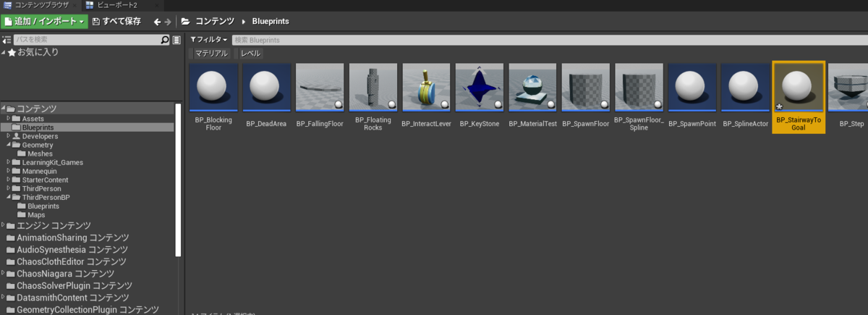Image resolution: width=868 pixels, height=315 pixels.
Task: Select the Maps folder
Action: click(36, 214)
